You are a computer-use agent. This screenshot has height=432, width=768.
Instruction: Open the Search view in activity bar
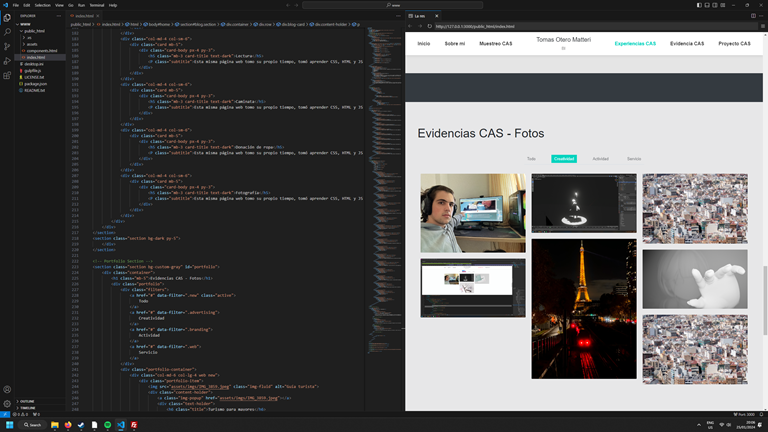7,32
